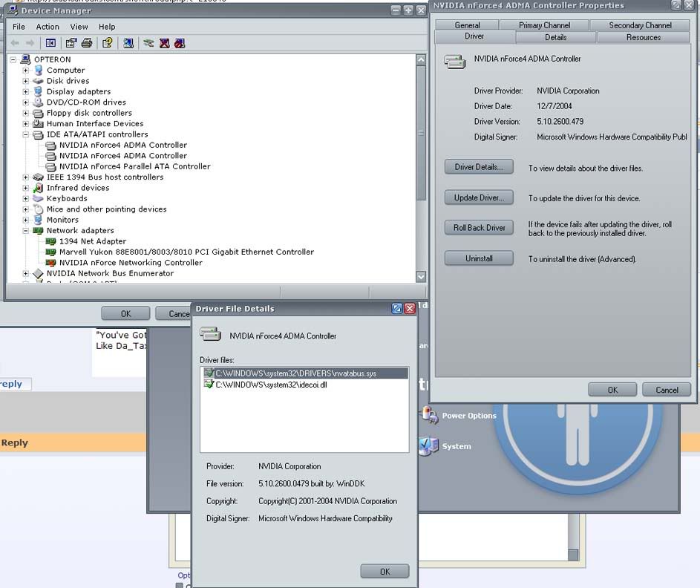Click the Parallel ATA Controller device icon
This screenshot has height=588, width=700.
[51, 166]
